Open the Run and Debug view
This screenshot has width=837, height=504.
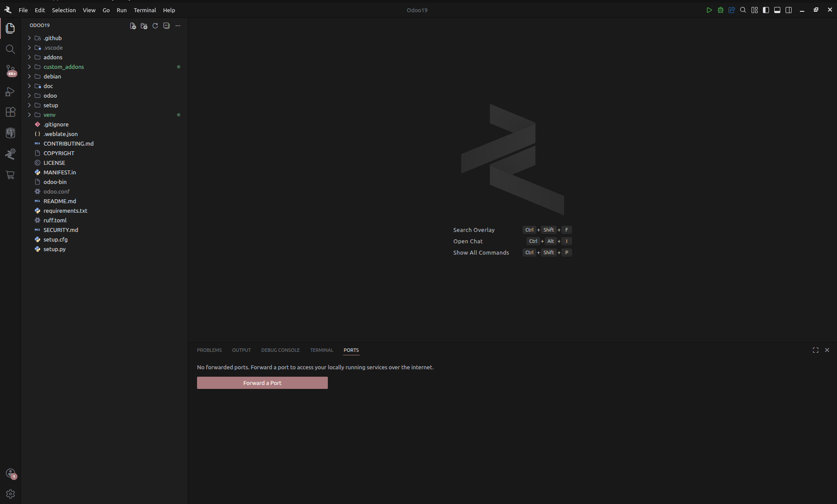point(10,92)
